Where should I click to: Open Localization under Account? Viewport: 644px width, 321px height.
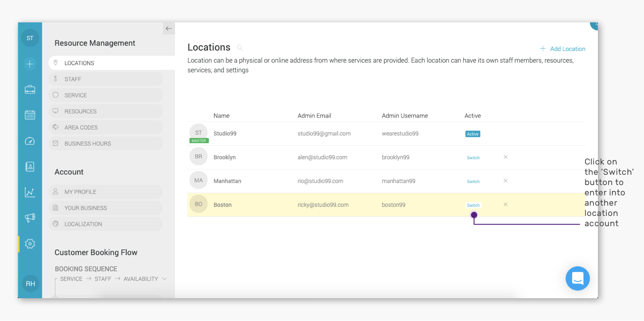click(106, 224)
